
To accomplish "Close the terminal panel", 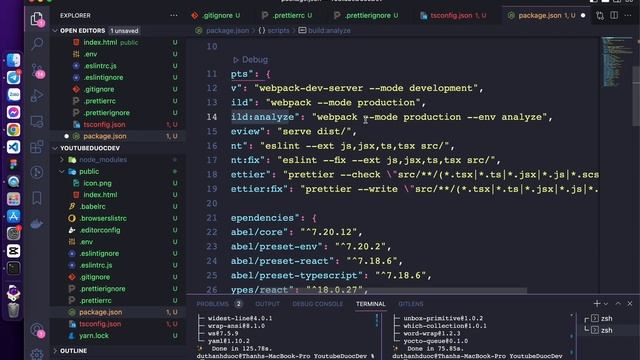I will 630,304.
